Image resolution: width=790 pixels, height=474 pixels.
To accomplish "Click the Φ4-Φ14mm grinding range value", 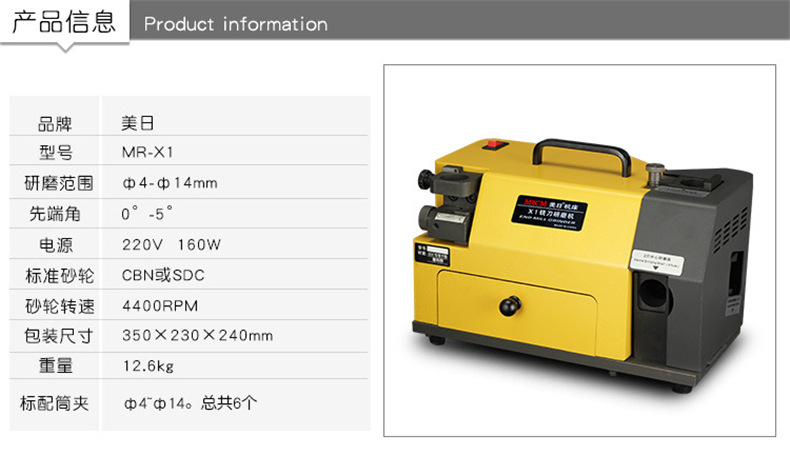I will pyautogui.click(x=170, y=183).
